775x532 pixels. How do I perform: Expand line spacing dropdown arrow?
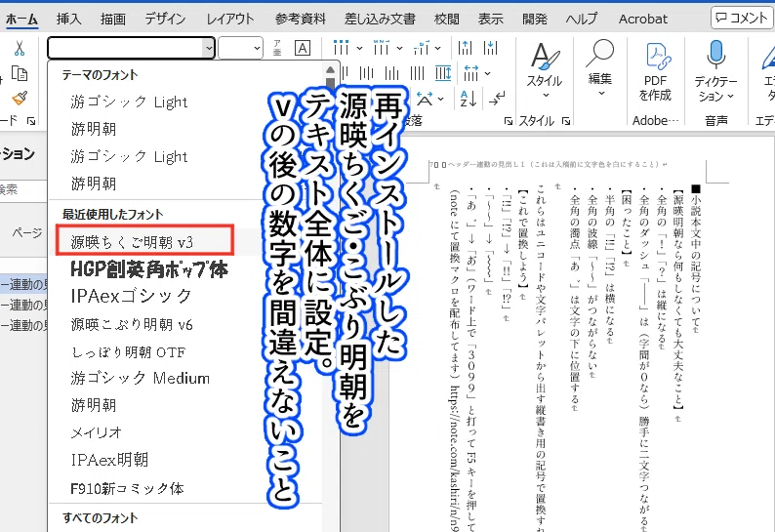[x=488, y=73]
